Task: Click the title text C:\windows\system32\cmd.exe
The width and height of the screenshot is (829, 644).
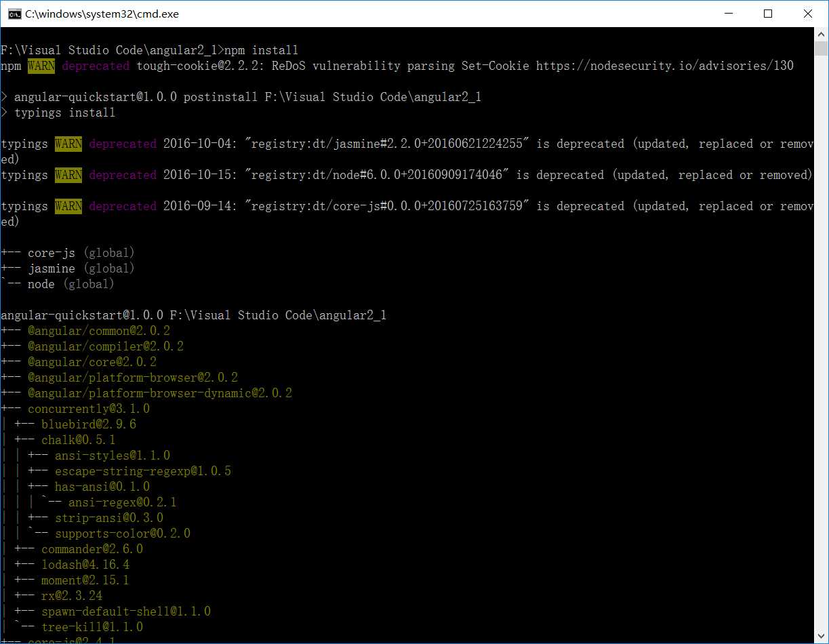Action: 102,14
